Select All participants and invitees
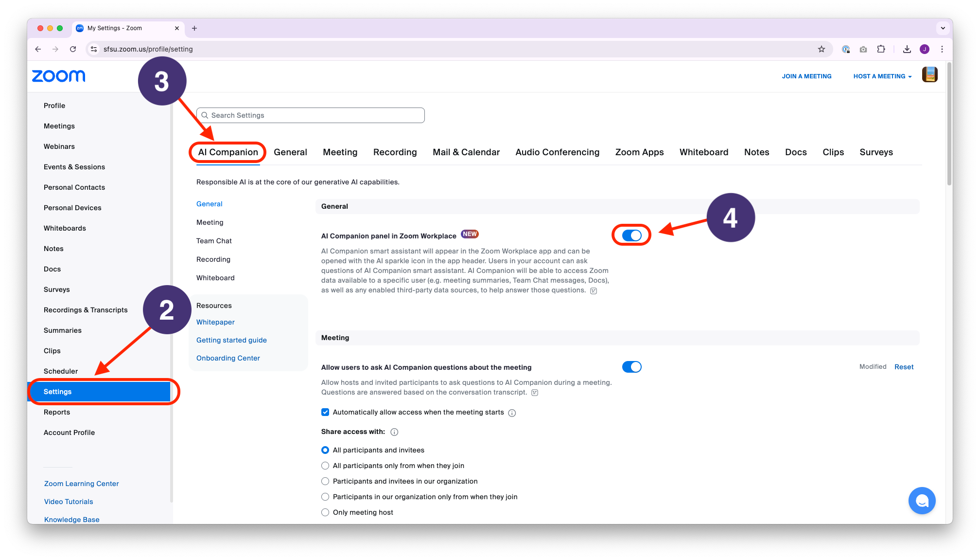 (325, 450)
